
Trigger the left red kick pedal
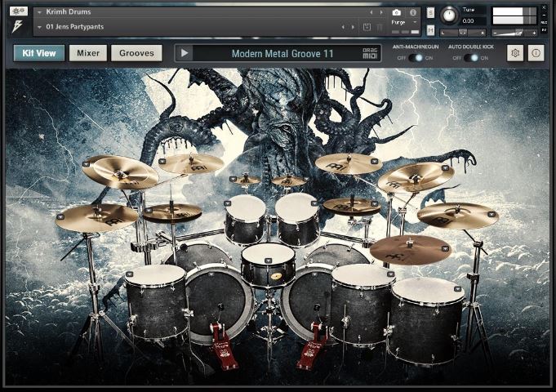point(224,350)
